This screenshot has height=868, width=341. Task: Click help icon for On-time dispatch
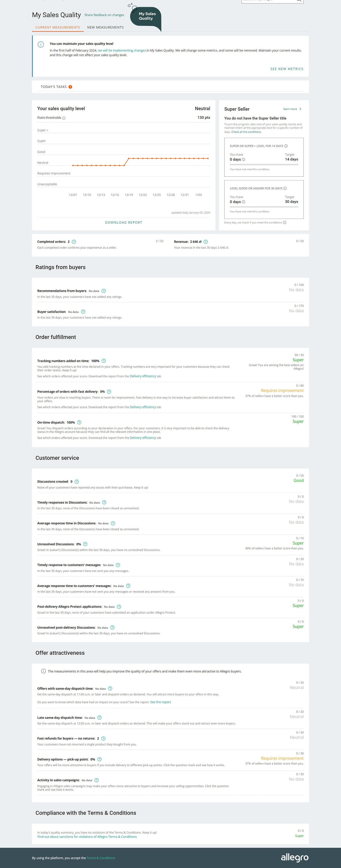pos(79,422)
